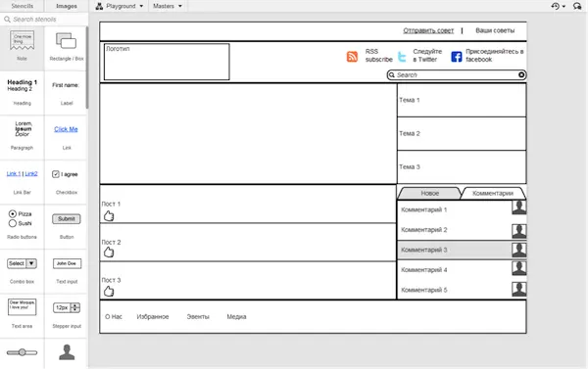Click the Отправить совет link

click(x=428, y=30)
